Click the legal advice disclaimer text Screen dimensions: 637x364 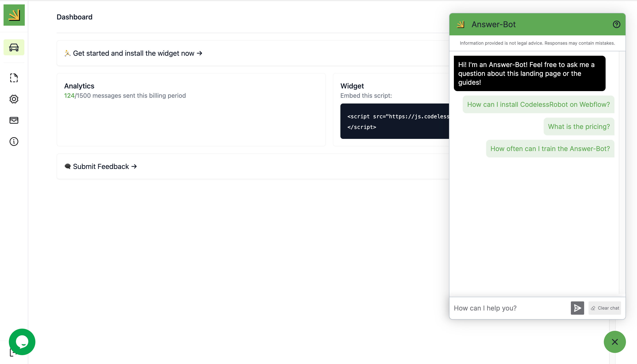tap(537, 43)
